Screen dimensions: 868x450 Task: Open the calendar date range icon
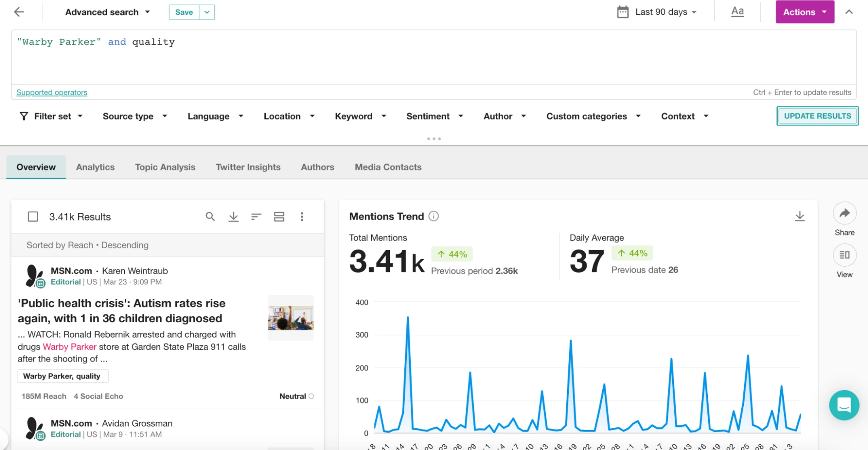click(623, 12)
